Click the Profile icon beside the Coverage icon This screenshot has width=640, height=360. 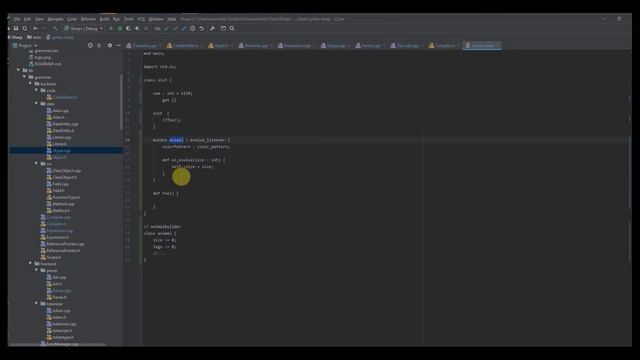(x=138, y=29)
